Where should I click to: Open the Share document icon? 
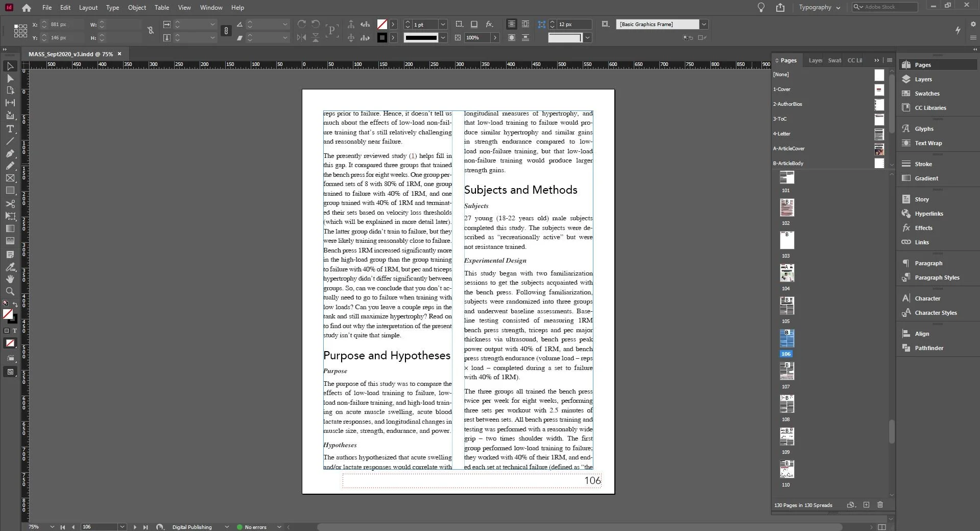(780, 7)
